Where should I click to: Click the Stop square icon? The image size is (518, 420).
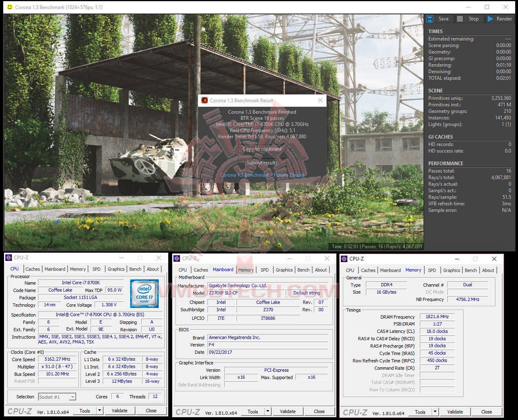(460, 19)
